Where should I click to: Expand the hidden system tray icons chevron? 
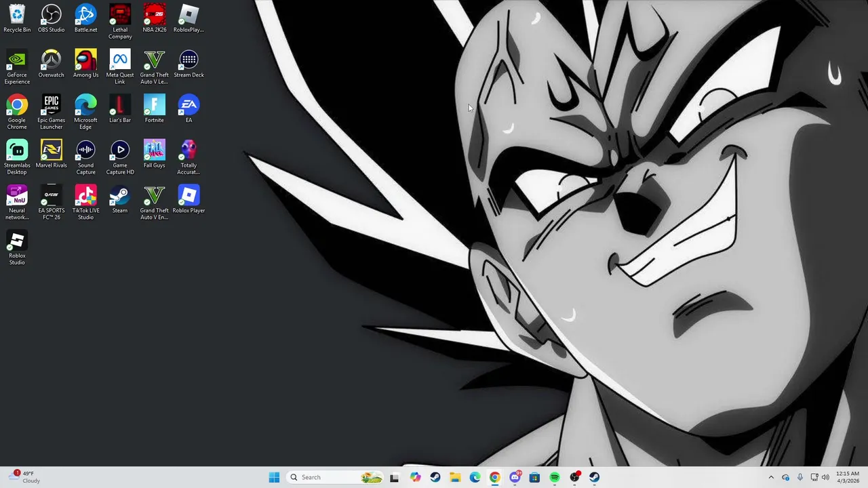[x=771, y=477]
